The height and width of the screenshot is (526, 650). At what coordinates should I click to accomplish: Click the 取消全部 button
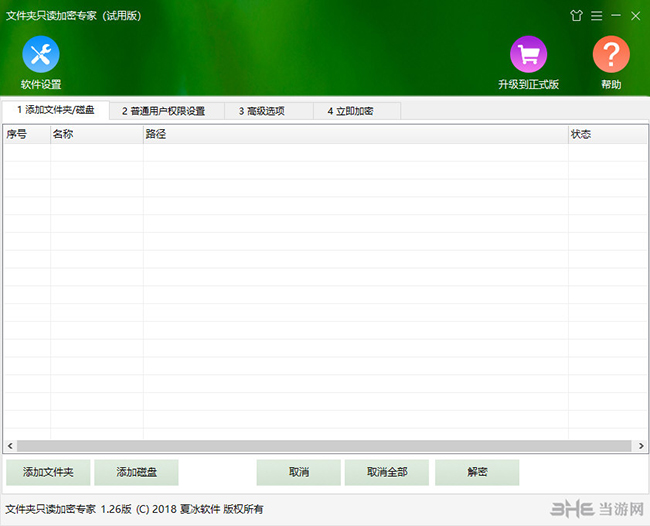387,472
